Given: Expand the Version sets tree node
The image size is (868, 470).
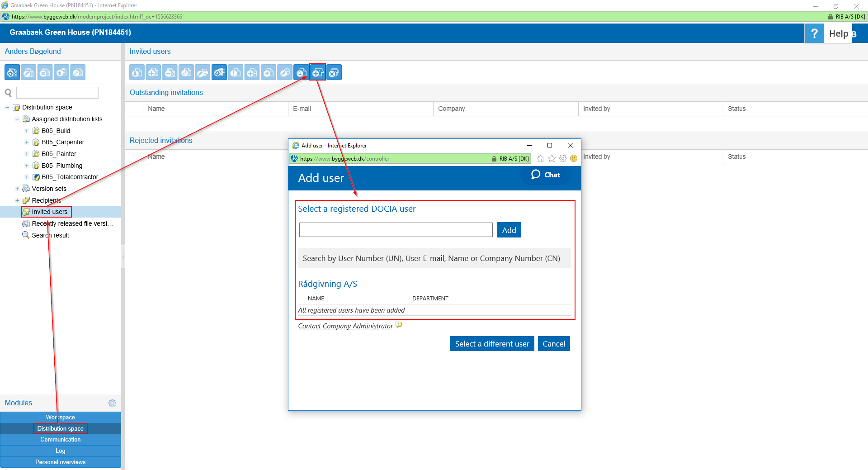Looking at the screenshot, I should [x=17, y=189].
